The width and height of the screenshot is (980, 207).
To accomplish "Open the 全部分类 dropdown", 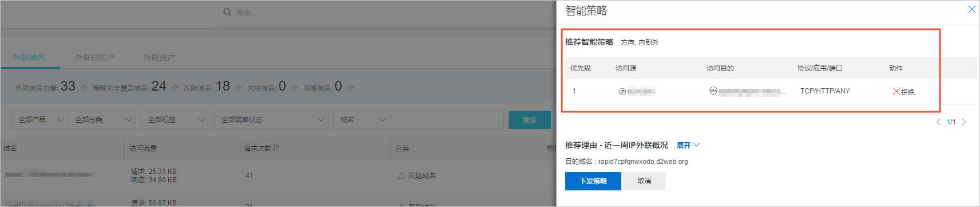I will click(102, 119).
